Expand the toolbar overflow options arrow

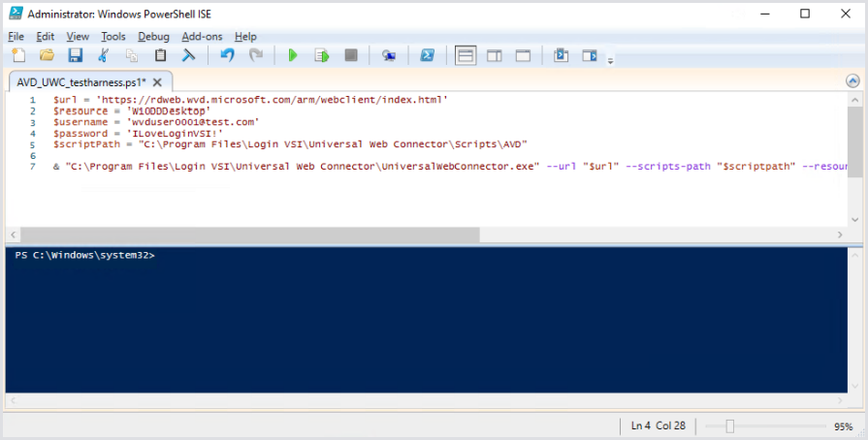(x=610, y=60)
